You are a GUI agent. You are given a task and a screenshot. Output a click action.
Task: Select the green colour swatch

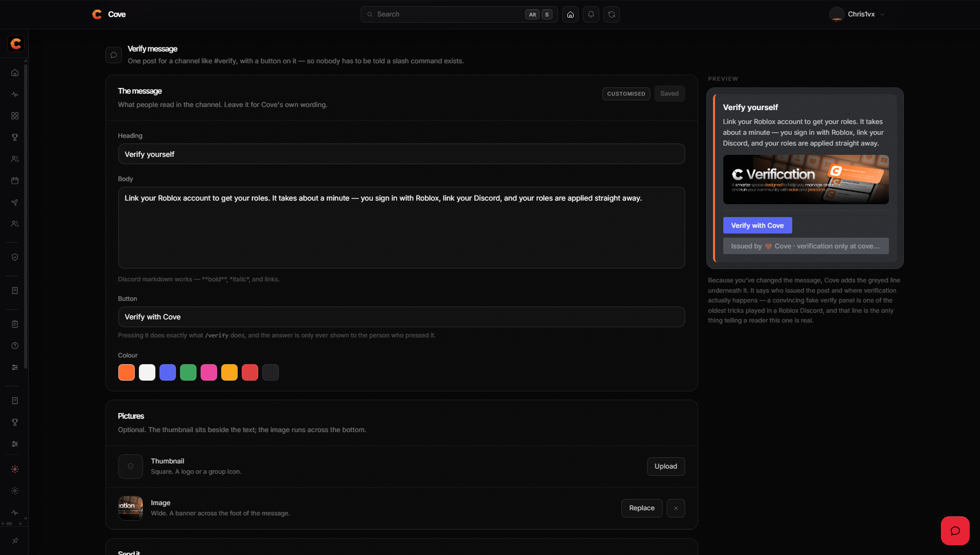[188, 372]
